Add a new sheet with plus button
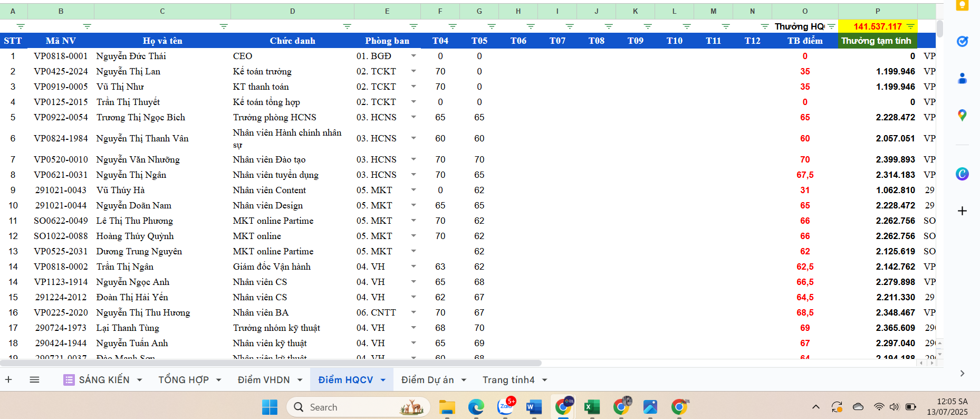The height and width of the screenshot is (419, 980). (8, 379)
